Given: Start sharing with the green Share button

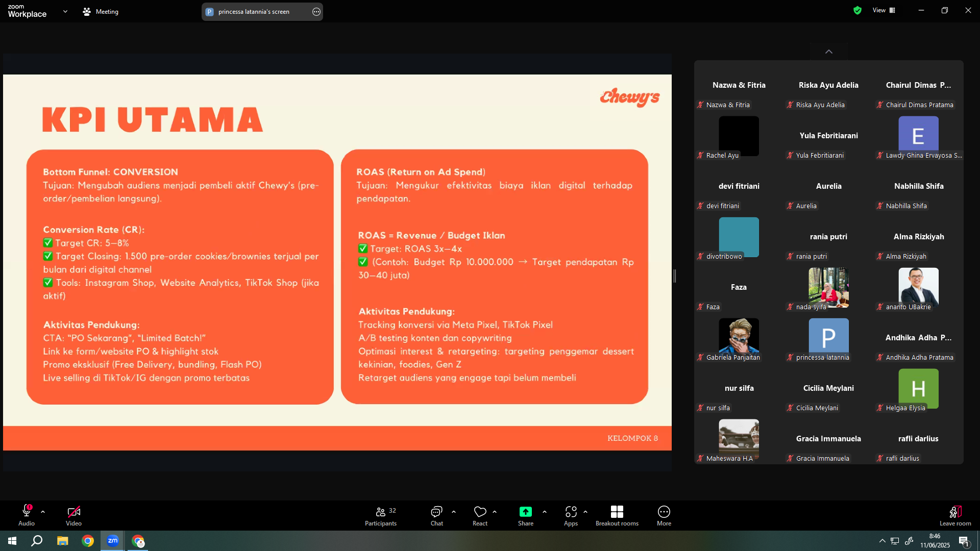Looking at the screenshot, I should click(526, 515).
